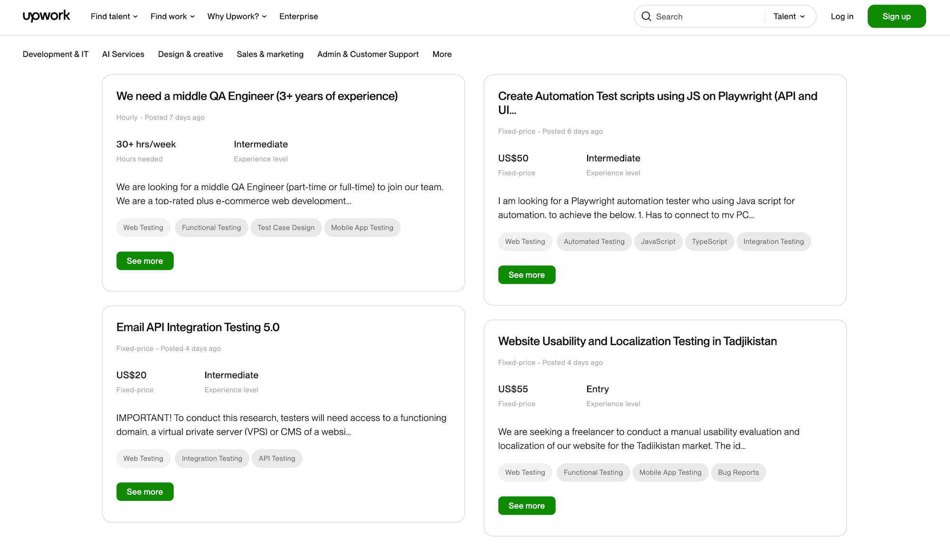The image size is (950, 560).
Task: Click the Log in link
Action: click(x=842, y=17)
